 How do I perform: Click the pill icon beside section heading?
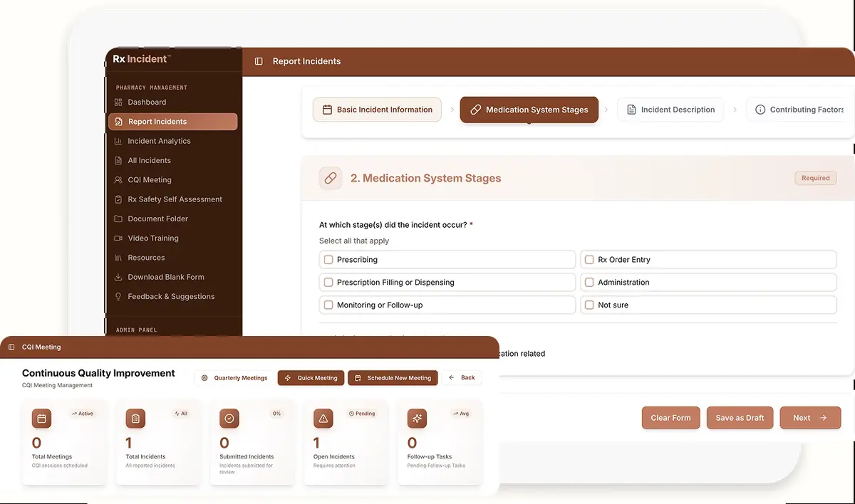tap(331, 178)
